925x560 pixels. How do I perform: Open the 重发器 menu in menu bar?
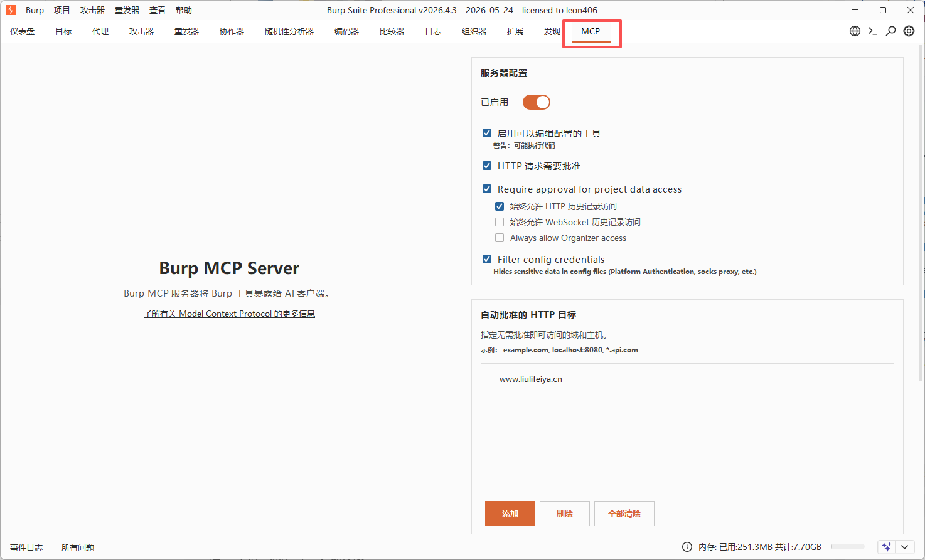tap(127, 10)
